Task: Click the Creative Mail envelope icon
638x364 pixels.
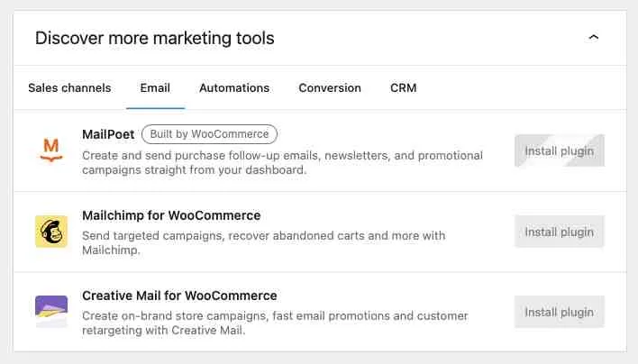Action: click(x=51, y=312)
